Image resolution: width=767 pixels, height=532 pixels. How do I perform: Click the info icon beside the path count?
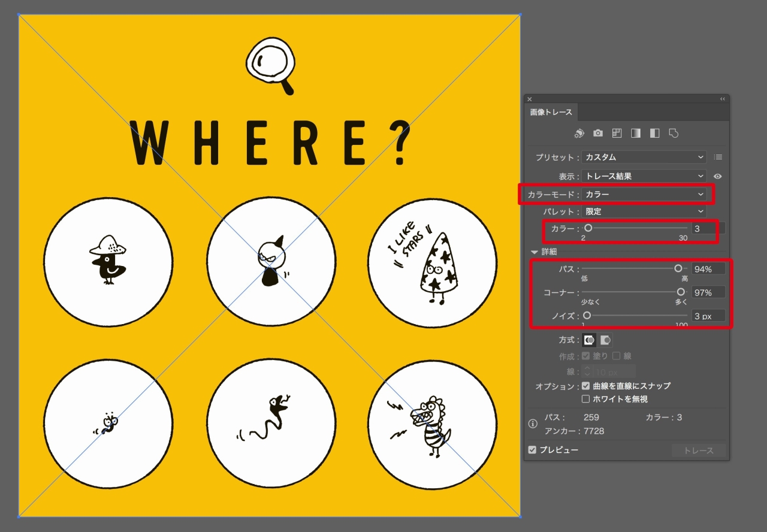[533, 424]
